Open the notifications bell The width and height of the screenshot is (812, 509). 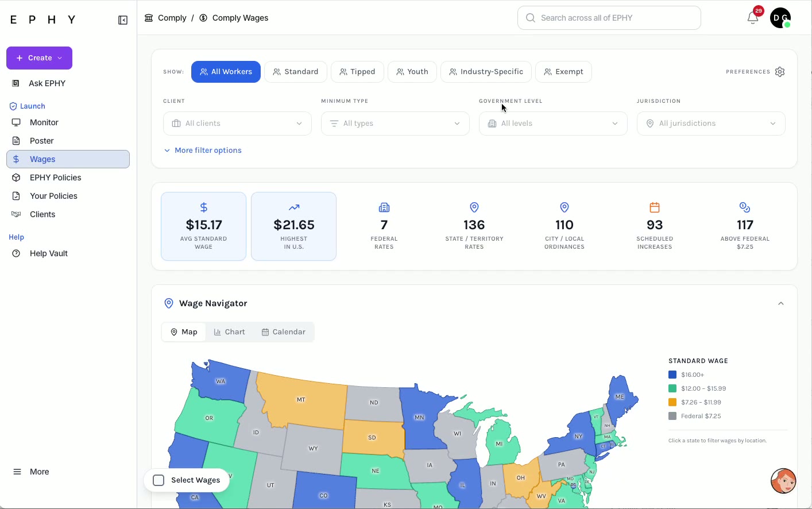(x=753, y=18)
